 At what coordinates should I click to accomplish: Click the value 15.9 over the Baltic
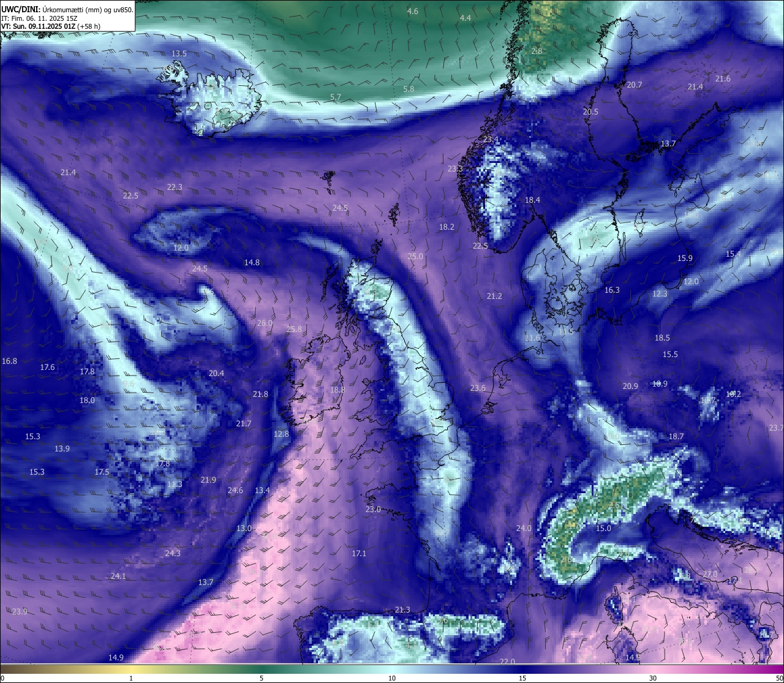click(x=685, y=258)
